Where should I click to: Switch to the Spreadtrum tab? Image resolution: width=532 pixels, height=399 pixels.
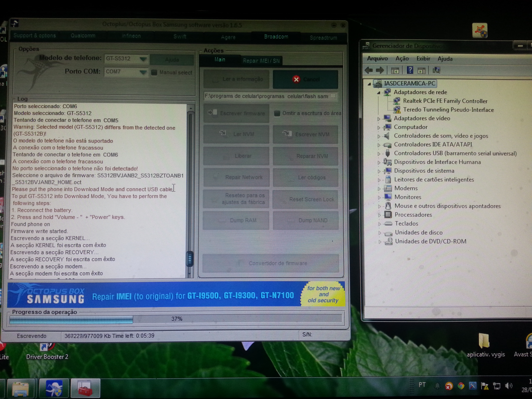coord(324,38)
